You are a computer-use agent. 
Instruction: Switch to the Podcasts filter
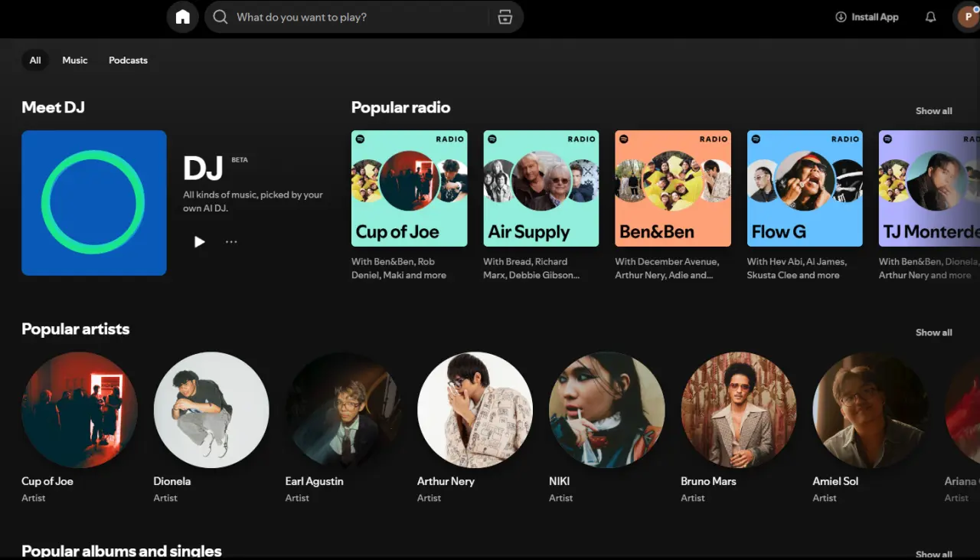coord(128,60)
